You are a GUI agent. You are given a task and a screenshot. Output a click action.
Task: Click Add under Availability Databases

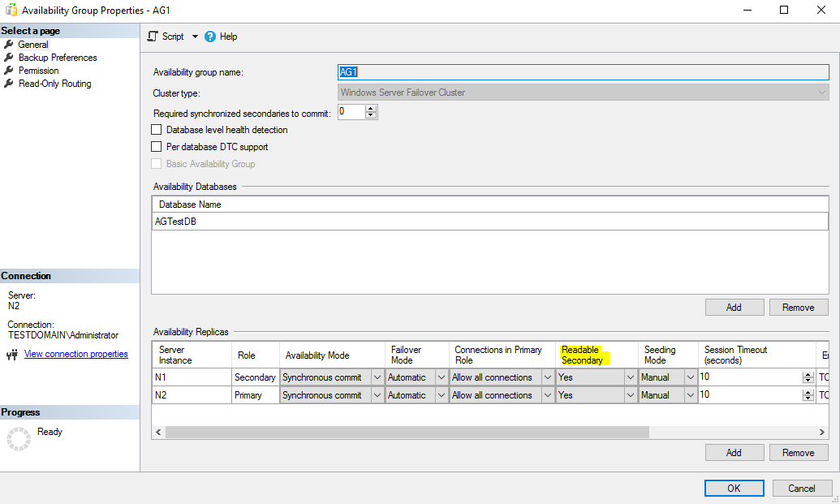[x=734, y=307]
